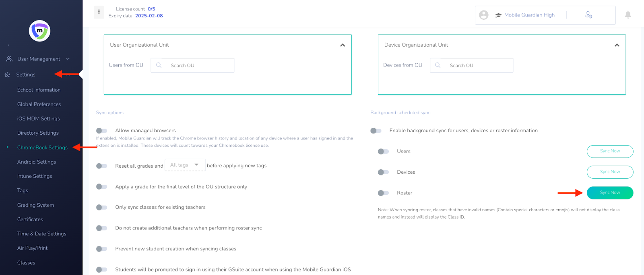Go to Tags page
The image size is (644, 275).
pyautogui.click(x=23, y=190)
